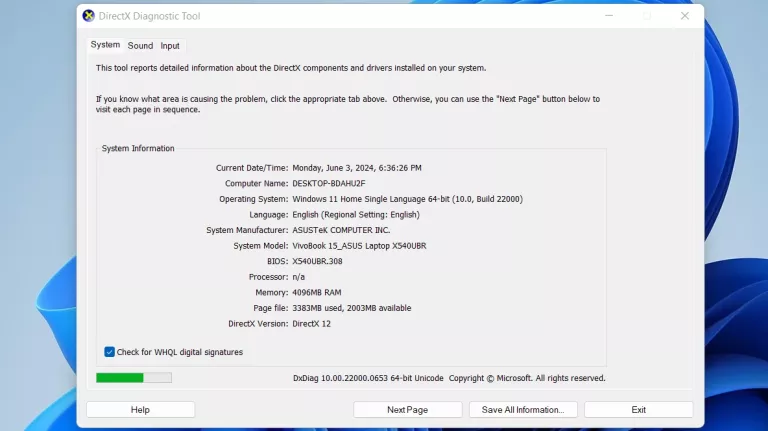Click the 4096MB RAM memory value
This screenshot has height=431, width=768.
[316, 292]
